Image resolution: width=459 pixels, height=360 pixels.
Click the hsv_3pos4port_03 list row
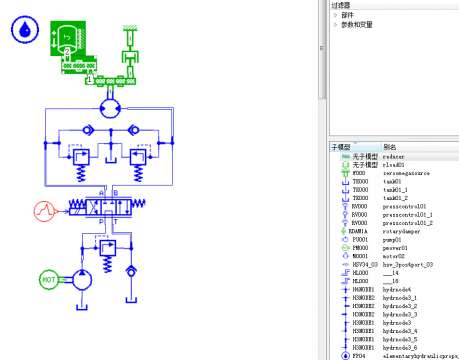coord(394,265)
